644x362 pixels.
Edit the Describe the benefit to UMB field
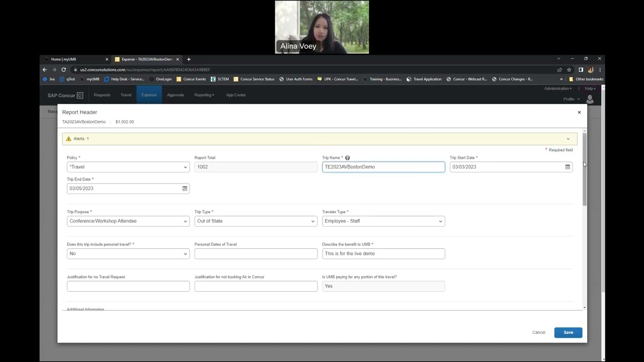pos(383,253)
